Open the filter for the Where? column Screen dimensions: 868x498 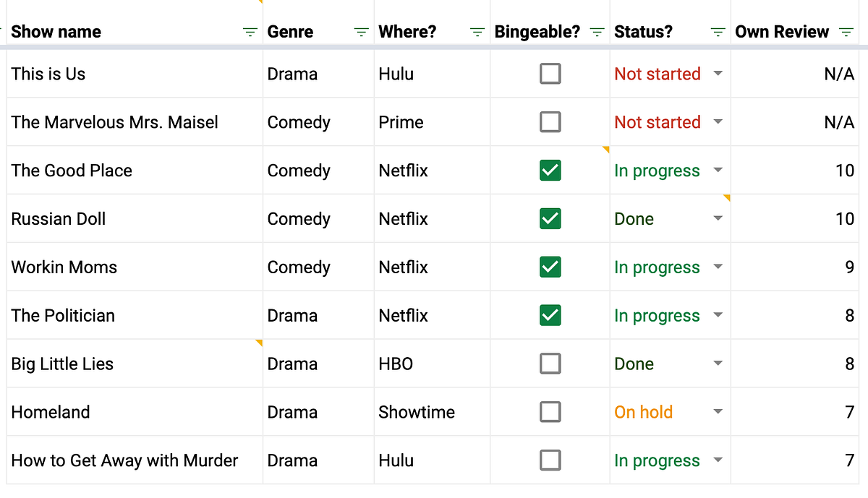click(x=477, y=32)
